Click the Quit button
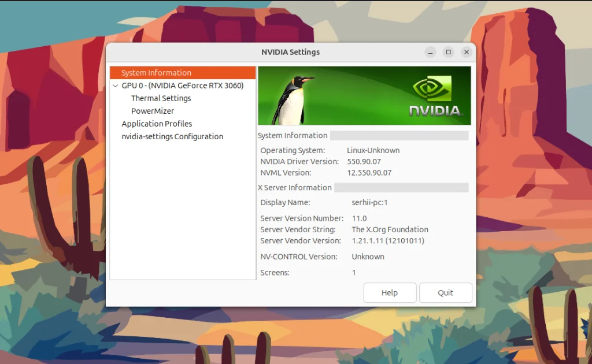Image resolution: width=592 pixels, height=364 pixels. 446,293
